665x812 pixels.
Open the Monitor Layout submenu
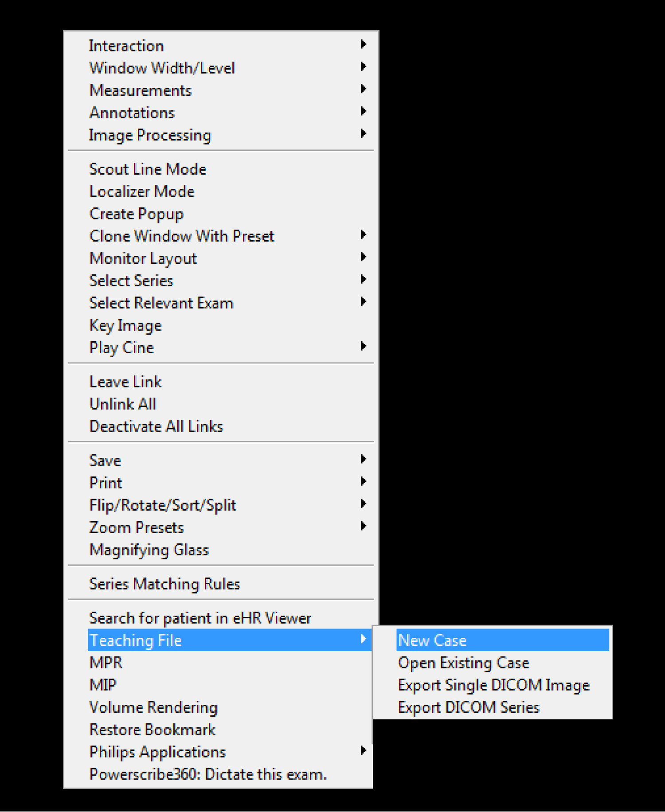(x=143, y=258)
